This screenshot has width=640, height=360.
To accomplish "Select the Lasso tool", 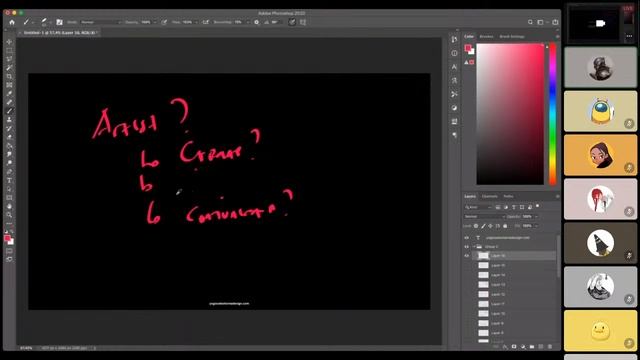I will coord(9,59).
